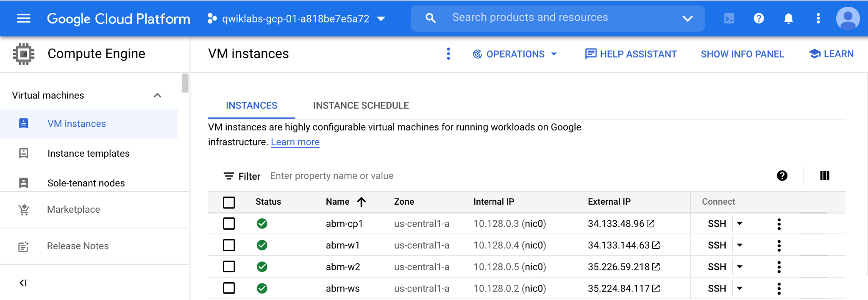The width and height of the screenshot is (868, 300).
Task: Expand SSH options dropdown for abm-ws
Action: pos(740,288)
